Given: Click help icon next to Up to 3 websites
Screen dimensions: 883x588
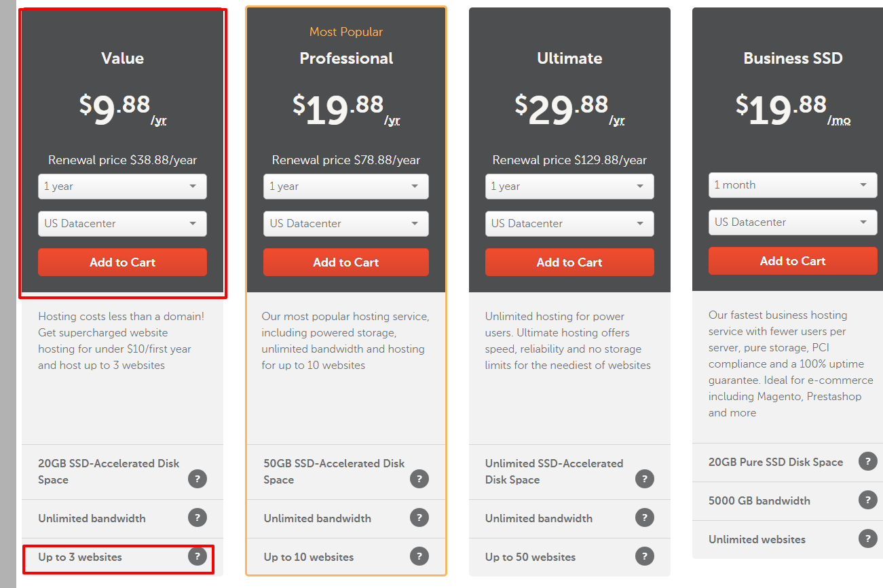Looking at the screenshot, I should coord(197,557).
